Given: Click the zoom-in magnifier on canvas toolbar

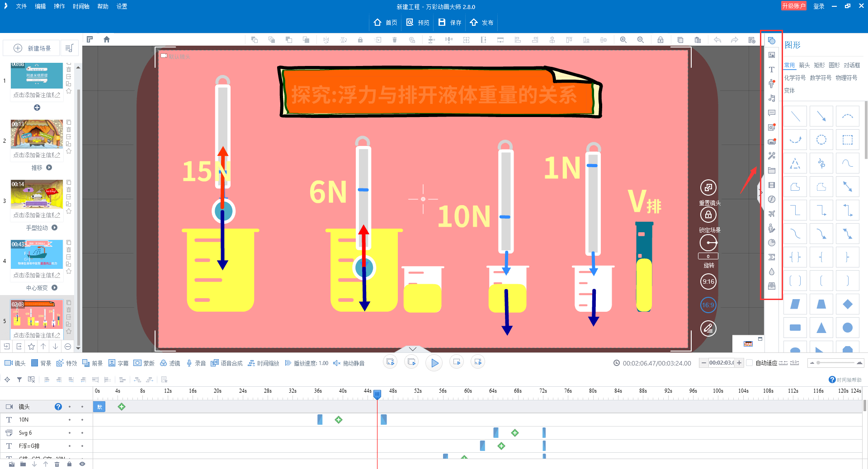Looking at the screenshot, I should pos(623,40).
